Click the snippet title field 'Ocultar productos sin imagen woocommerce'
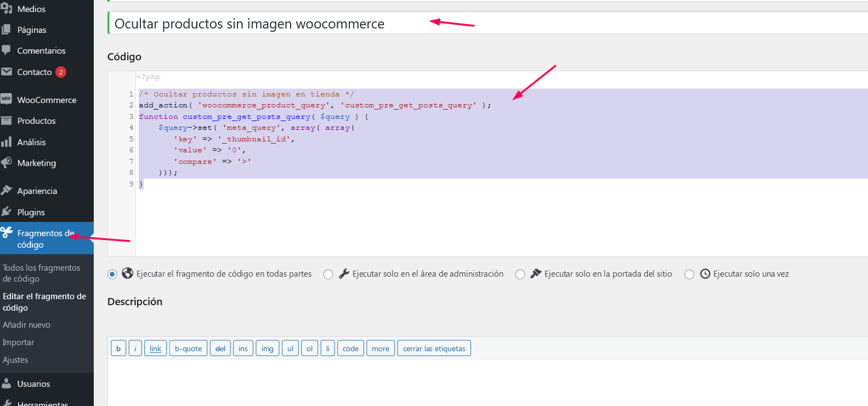Viewport: 868px width, 406px height. (x=488, y=24)
